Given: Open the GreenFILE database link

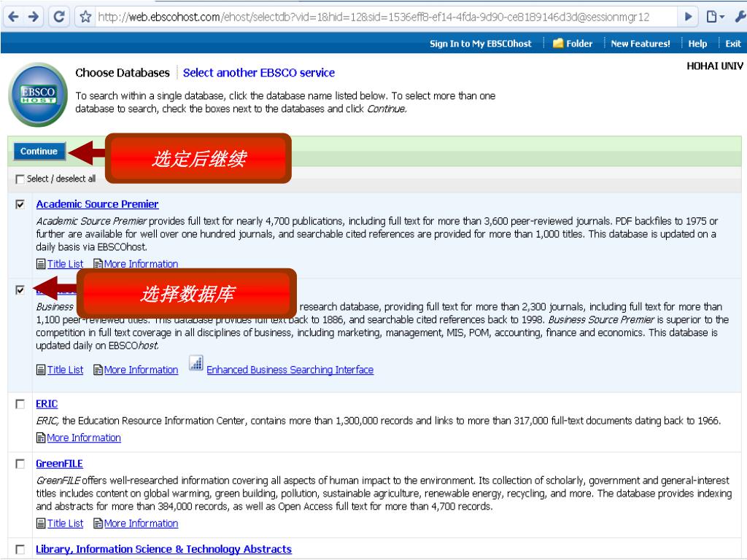Looking at the screenshot, I should [59, 464].
